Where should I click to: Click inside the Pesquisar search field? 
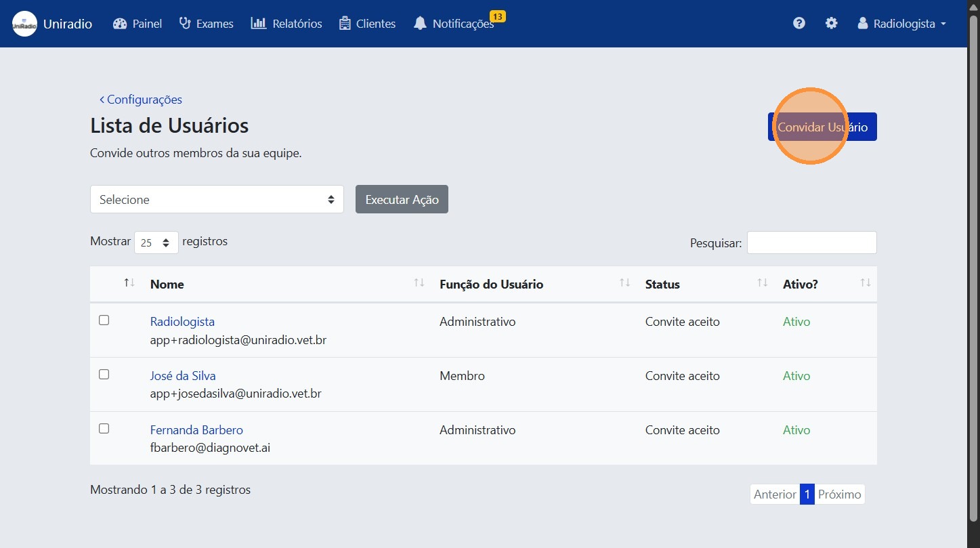(x=811, y=242)
